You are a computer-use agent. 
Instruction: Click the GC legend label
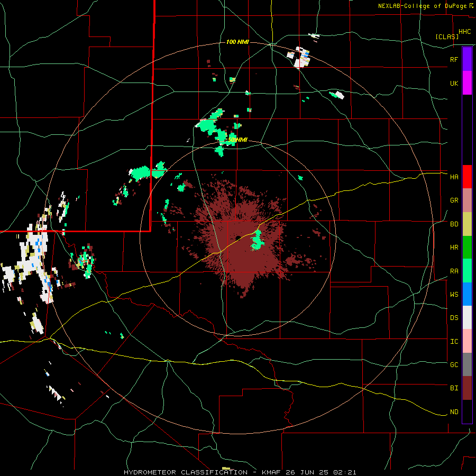(454, 365)
